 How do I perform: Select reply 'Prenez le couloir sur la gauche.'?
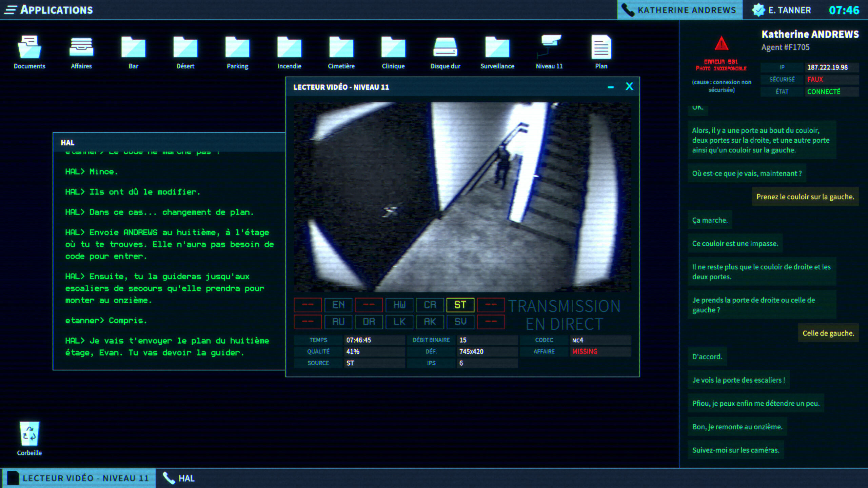pyautogui.click(x=805, y=197)
